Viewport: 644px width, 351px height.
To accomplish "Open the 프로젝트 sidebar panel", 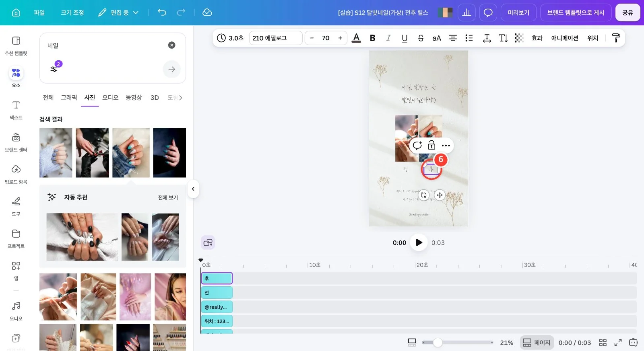I will [x=16, y=238].
